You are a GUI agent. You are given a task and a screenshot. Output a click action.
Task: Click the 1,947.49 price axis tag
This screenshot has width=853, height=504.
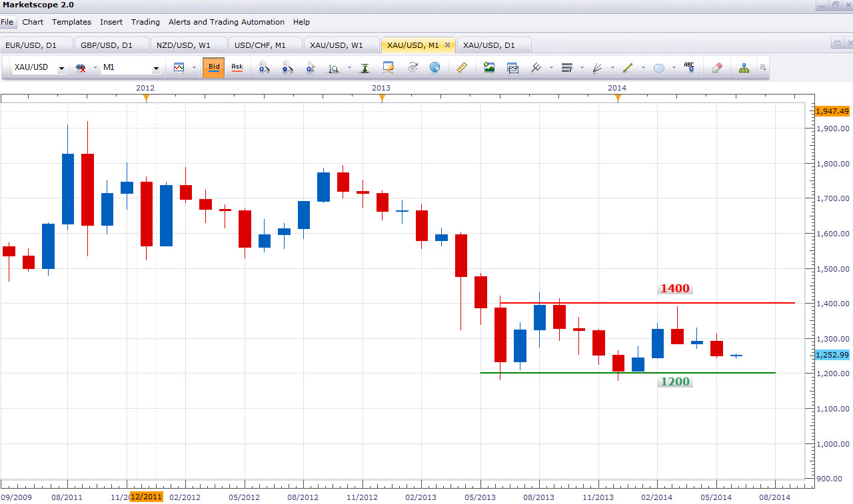pyautogui.click(x=832, y=111)
